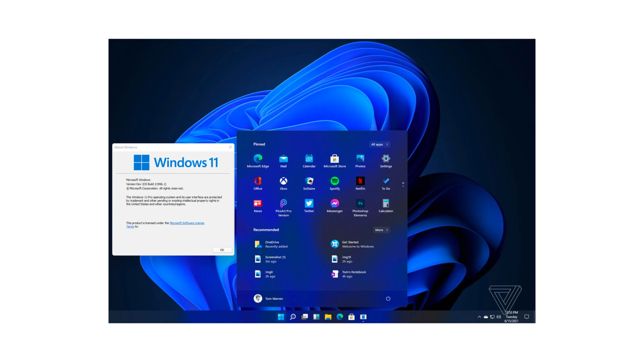Select the About Windows taskbar item

pyautogui.click(x=363, y=317)
